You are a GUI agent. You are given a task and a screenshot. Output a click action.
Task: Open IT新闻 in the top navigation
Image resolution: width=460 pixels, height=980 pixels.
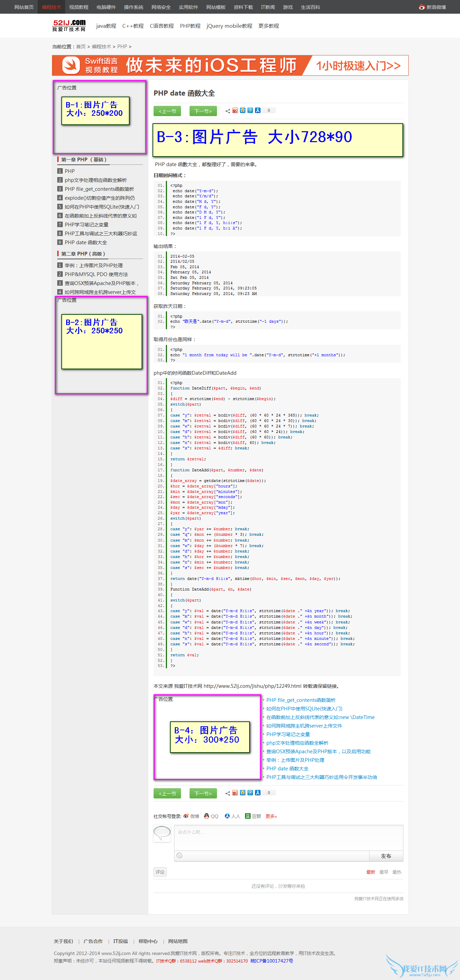268,7
